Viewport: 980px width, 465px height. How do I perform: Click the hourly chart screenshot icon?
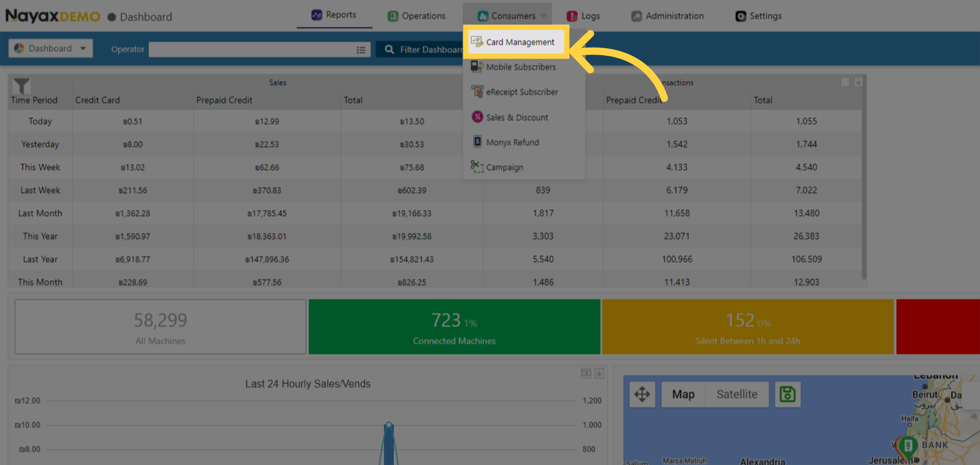click(586, 374)
